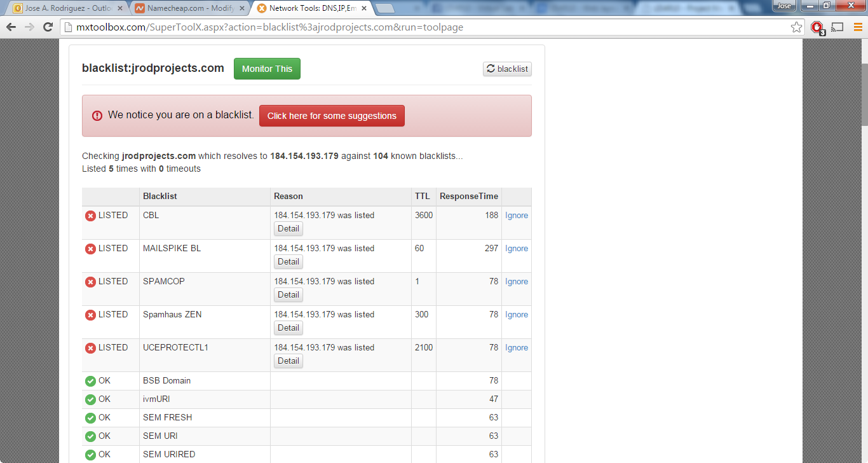Close the Outlook tab
The height and width of the screenshot is (463, 868).
point(120,9)
